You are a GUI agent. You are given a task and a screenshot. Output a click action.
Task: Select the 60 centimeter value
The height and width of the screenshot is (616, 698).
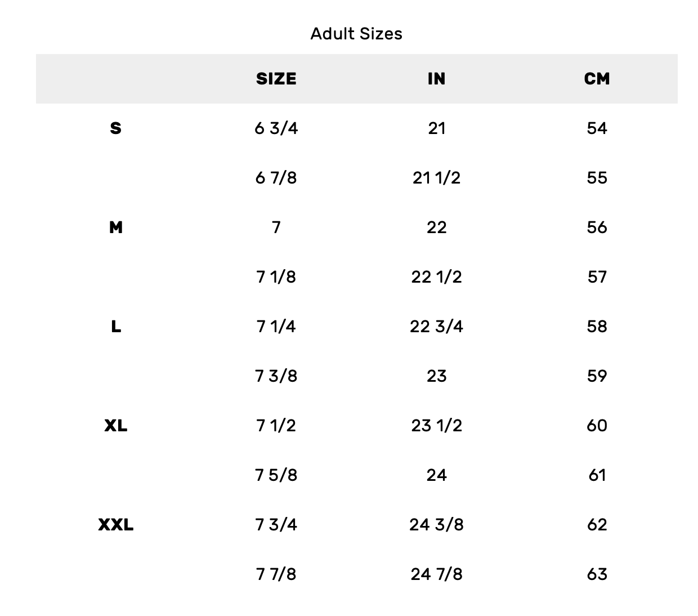pyautogui.click(x=597, y=426)
